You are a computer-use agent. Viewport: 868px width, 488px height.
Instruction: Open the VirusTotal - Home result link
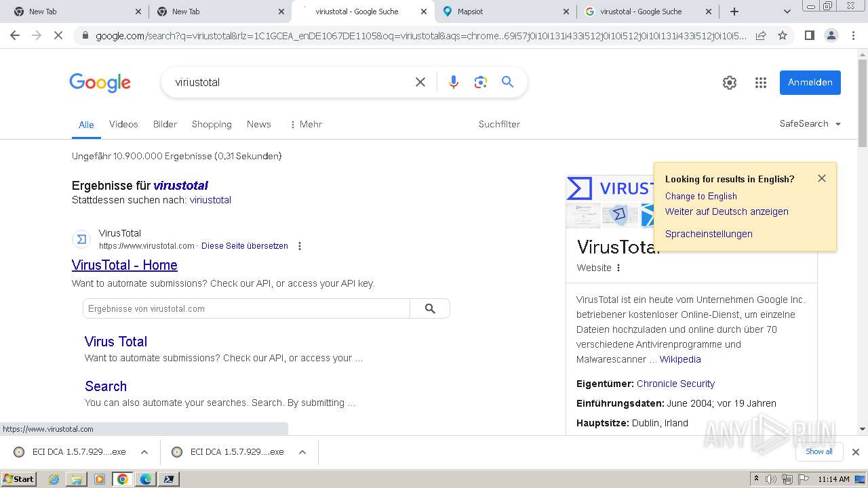(125, 265)
